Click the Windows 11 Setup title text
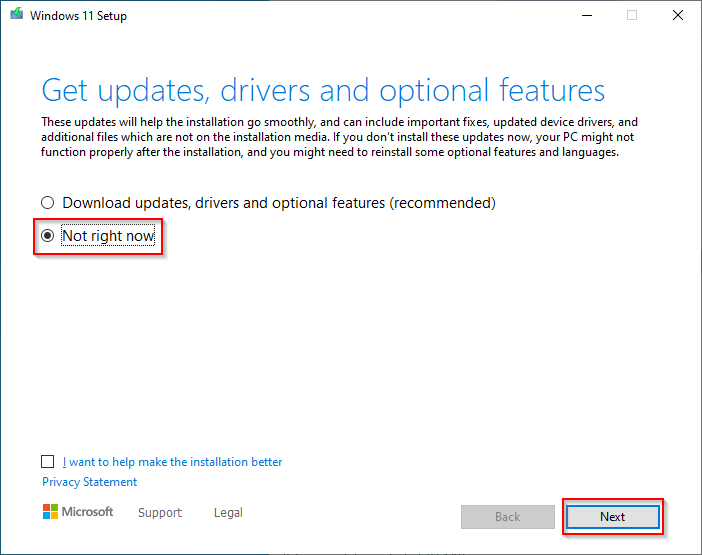 point(78,16)
